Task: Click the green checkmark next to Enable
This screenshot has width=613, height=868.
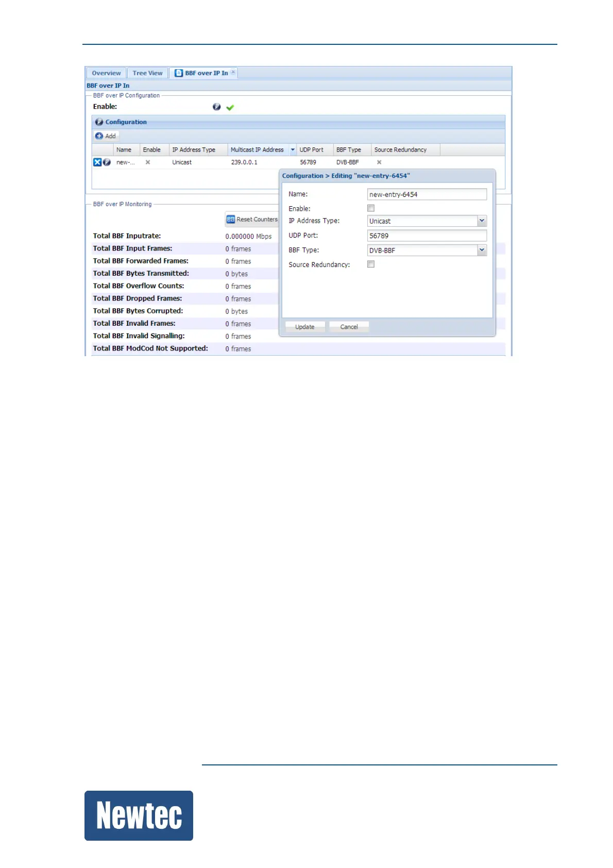Action: click(x=230, y=107)
